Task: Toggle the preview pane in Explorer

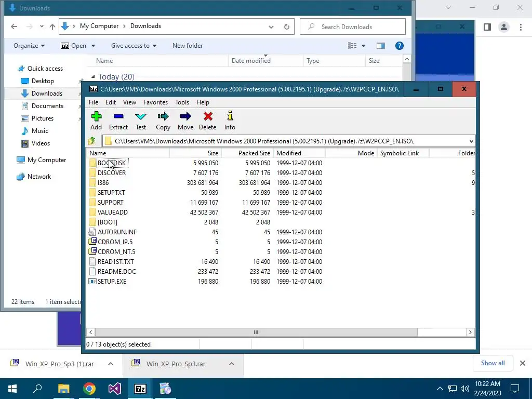Action: (381, 46)
